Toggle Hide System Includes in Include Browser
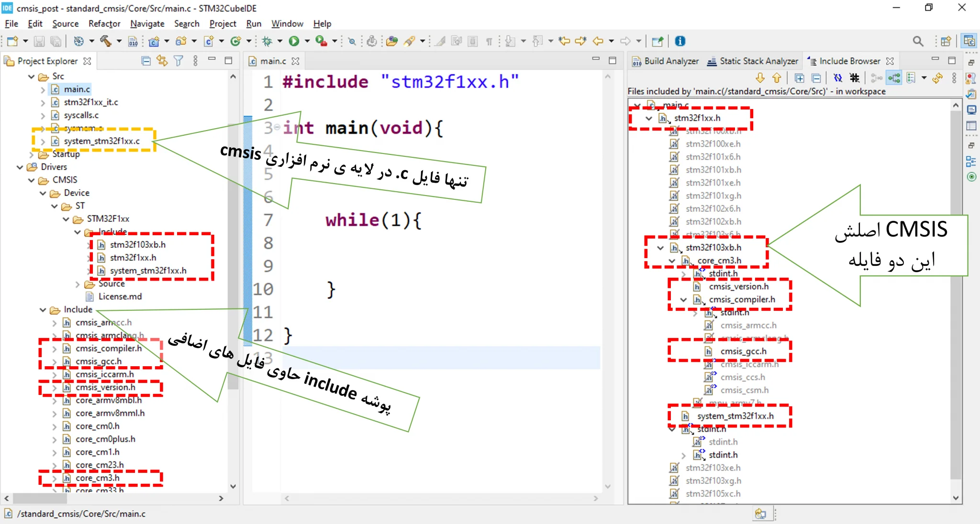The width and height of the screenshot is (980, 524). 838,78
